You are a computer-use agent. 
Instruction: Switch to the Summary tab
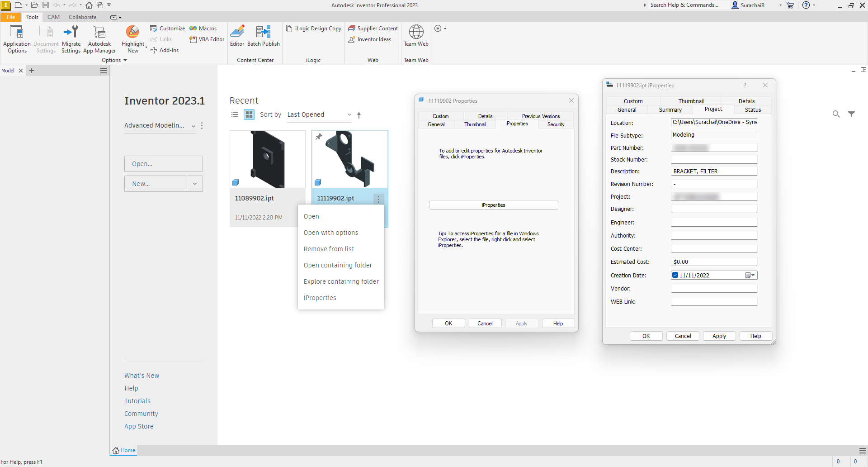[670, 110]
